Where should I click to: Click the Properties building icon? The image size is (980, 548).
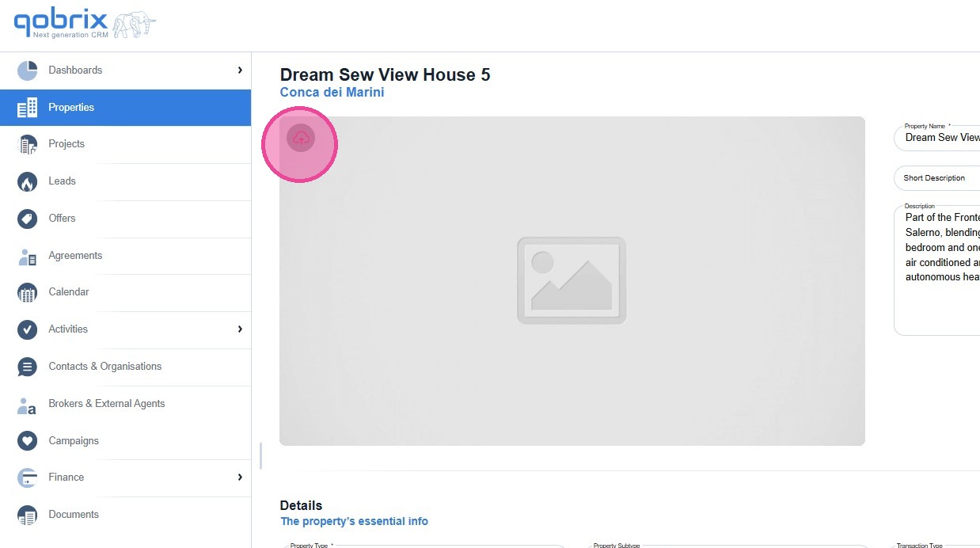[27, 108]
